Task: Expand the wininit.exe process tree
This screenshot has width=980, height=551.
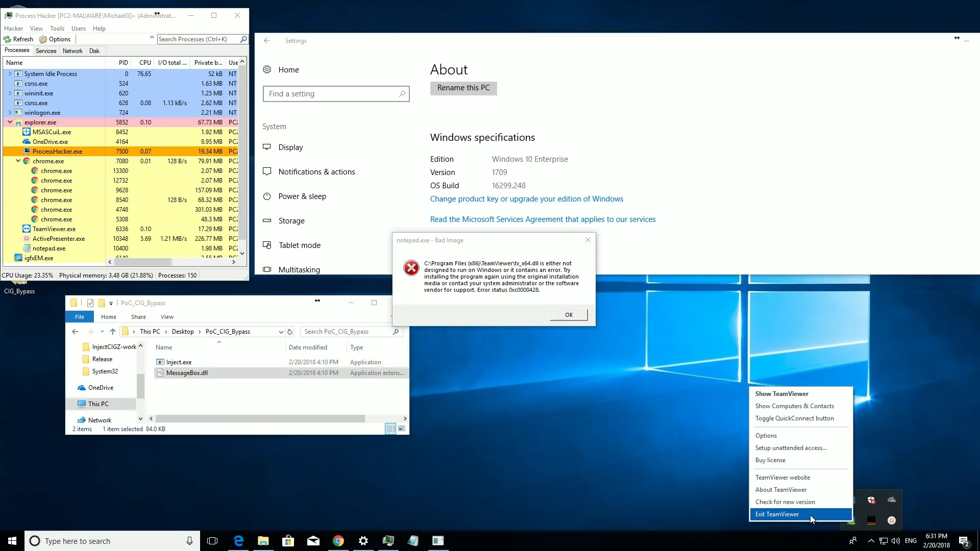Action: 10,93
